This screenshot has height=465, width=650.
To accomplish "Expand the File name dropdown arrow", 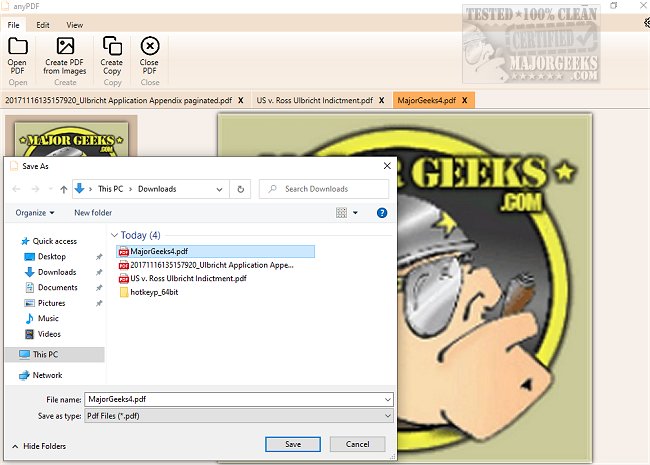I will tap(388, 400).
